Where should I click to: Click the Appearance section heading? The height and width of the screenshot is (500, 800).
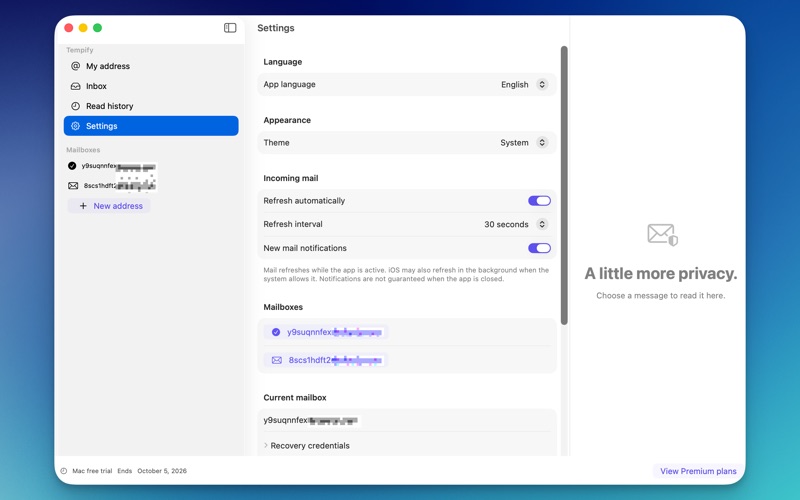point(287,120)
